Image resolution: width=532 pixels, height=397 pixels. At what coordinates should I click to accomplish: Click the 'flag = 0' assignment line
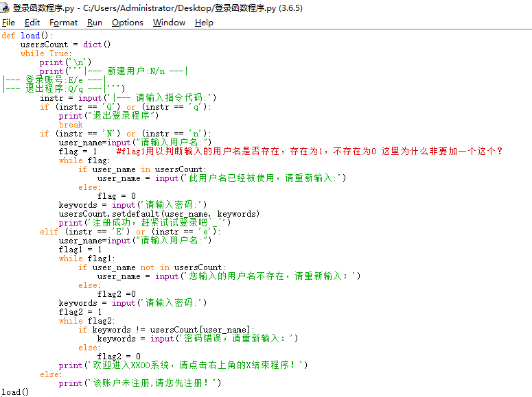[116, 196]
